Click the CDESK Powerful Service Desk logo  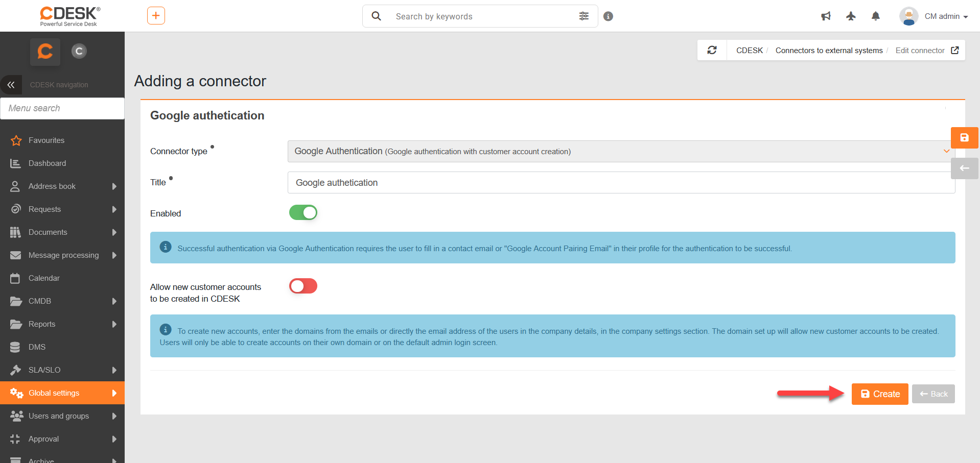(70, 16)
